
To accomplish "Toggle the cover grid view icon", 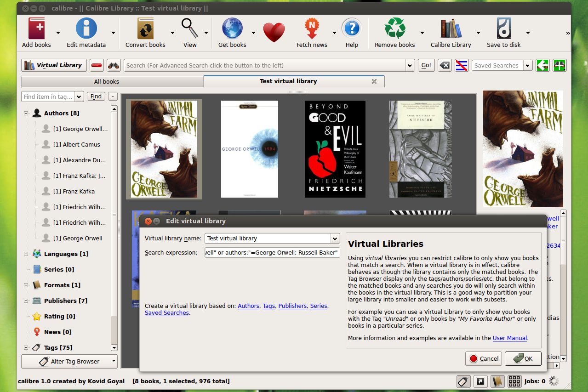I will [x=514, y=381].
